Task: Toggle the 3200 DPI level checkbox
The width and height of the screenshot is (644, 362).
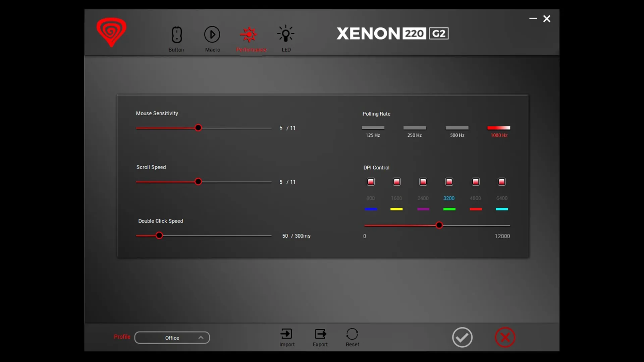Action: [449, 182]
